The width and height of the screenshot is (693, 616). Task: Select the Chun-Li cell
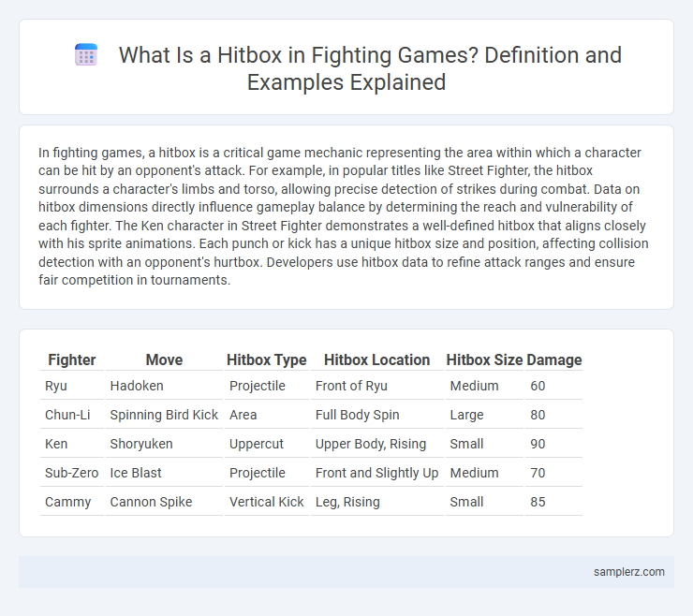(71, 415)
